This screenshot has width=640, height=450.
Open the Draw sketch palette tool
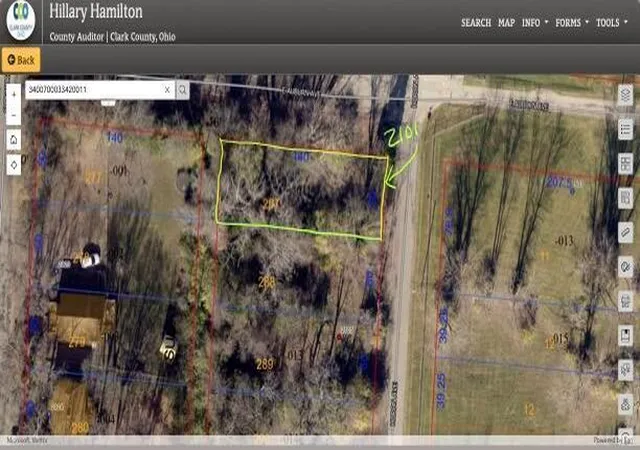coord(625,267)
